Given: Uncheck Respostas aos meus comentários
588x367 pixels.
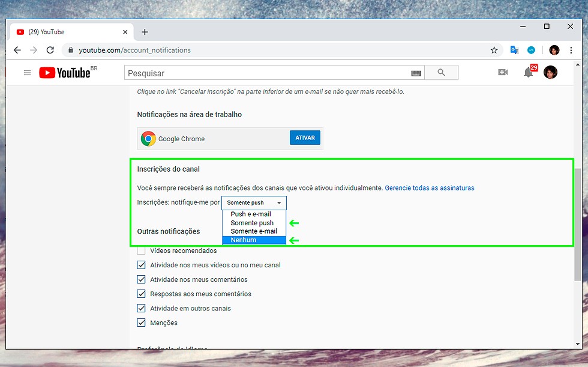Looking at the screenshot, I should pyautogui.click(x=141, y=294).
